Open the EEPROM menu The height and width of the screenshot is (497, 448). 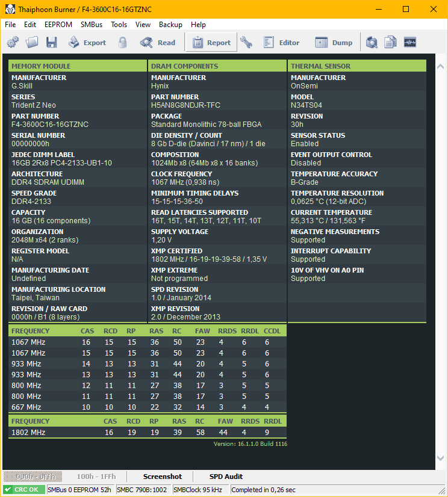[58, 25]
